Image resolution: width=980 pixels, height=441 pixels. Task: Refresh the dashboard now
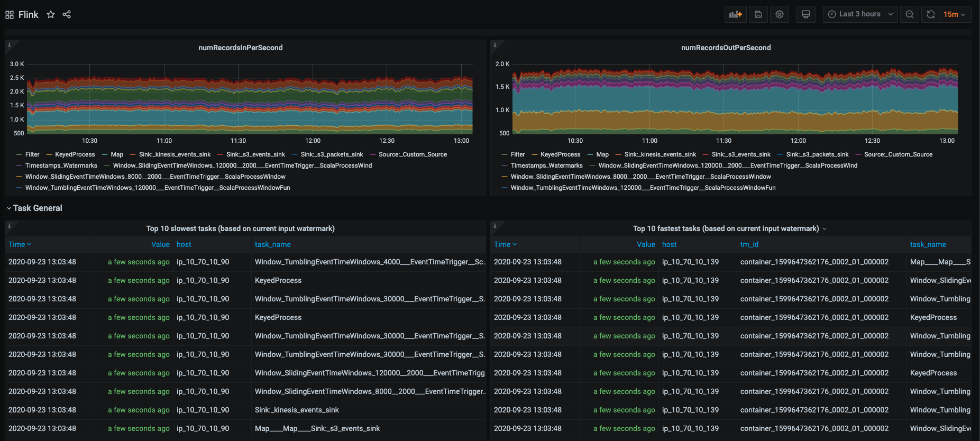930,14
